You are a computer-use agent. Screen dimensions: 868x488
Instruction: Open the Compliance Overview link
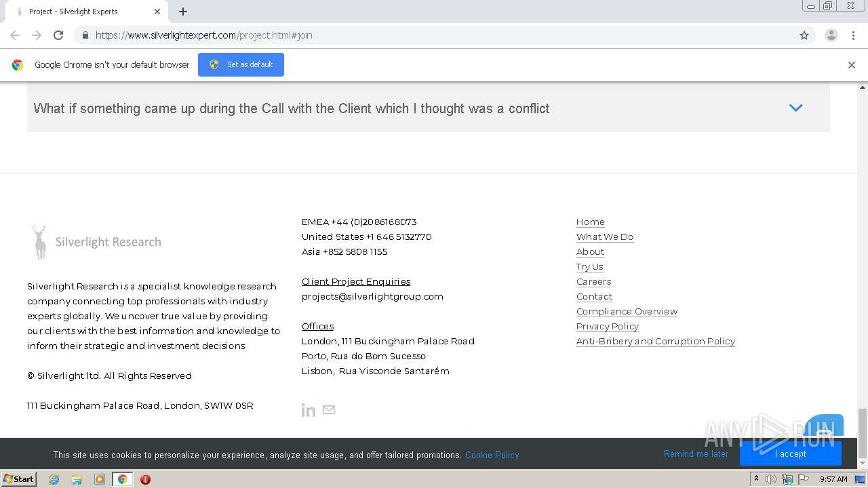coord(627,311)
